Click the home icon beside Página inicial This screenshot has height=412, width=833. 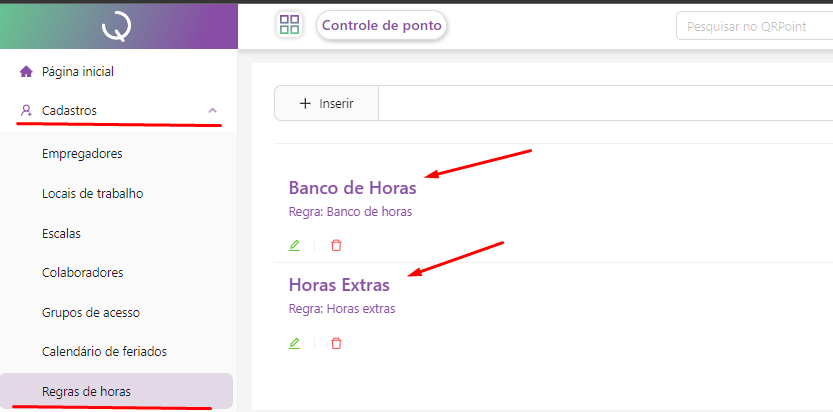click(27, 72)
